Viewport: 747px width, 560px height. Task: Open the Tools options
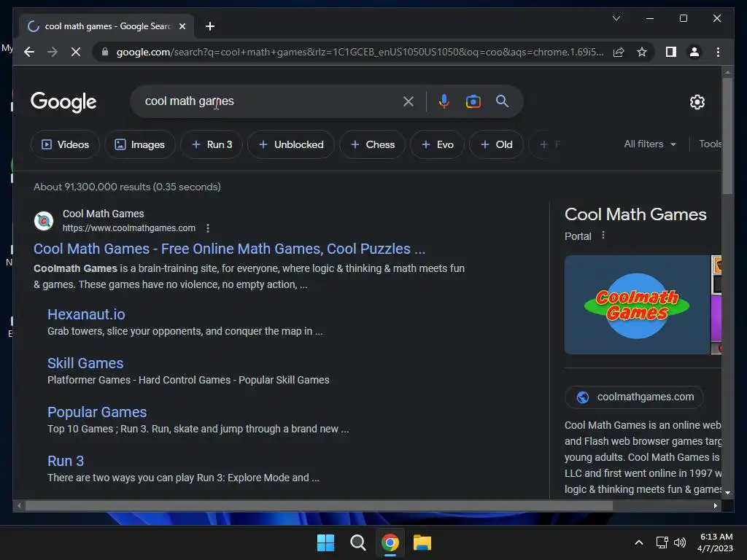(x=710, y=144)
